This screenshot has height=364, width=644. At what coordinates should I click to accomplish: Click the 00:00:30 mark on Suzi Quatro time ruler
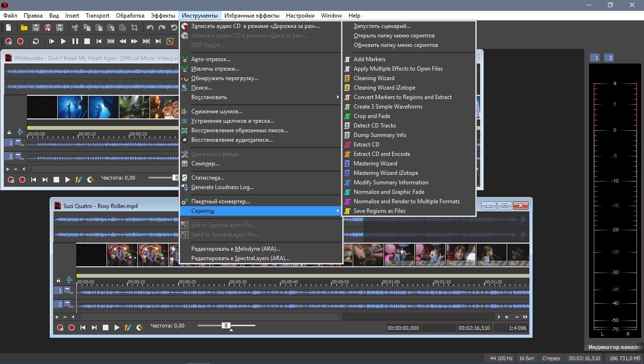pos(238,282)
